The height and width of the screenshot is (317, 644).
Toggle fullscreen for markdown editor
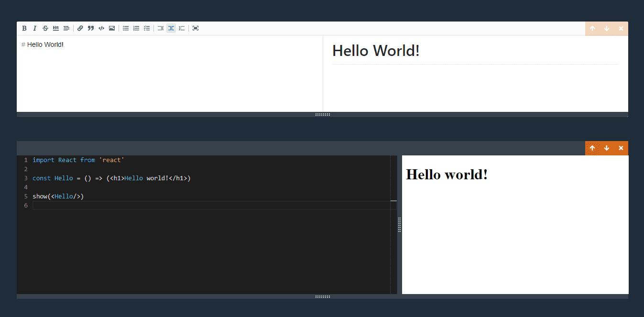(196, 28)
